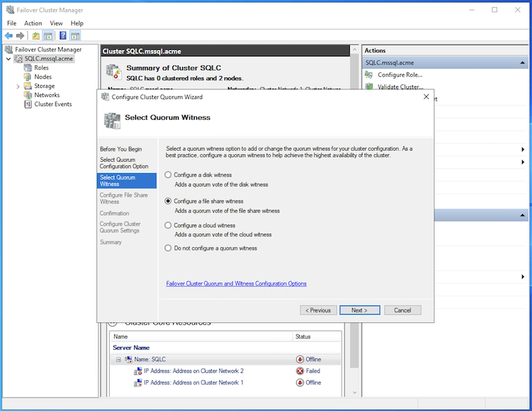The width and height of the screenshot is (532, 411).
Task: Open the Action menu
Action: point(33,23)
